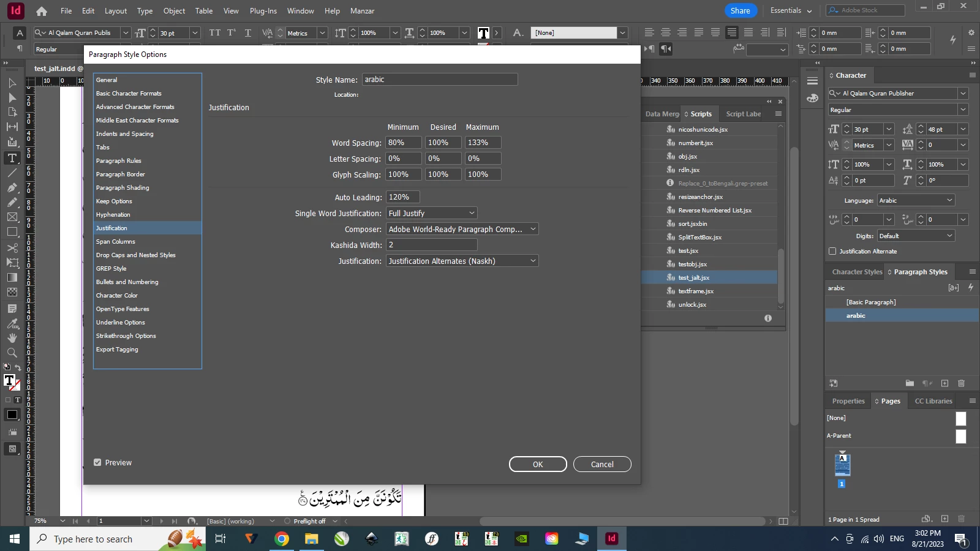This screenshot has height=551, width=980.
Task: Click the Fill/Stroke swatch in toolbox
Action: 12,383
